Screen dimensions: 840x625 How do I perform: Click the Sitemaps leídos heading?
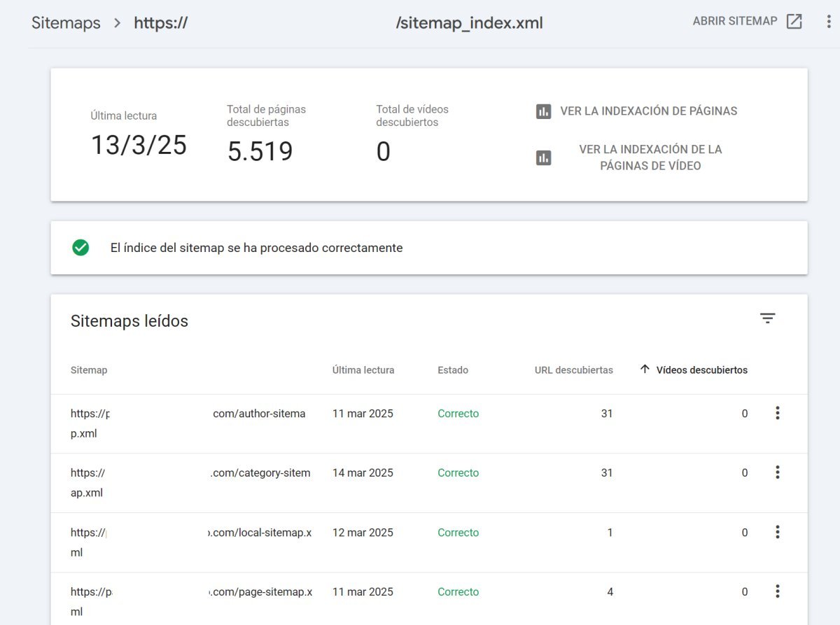(x=129, y=321)
